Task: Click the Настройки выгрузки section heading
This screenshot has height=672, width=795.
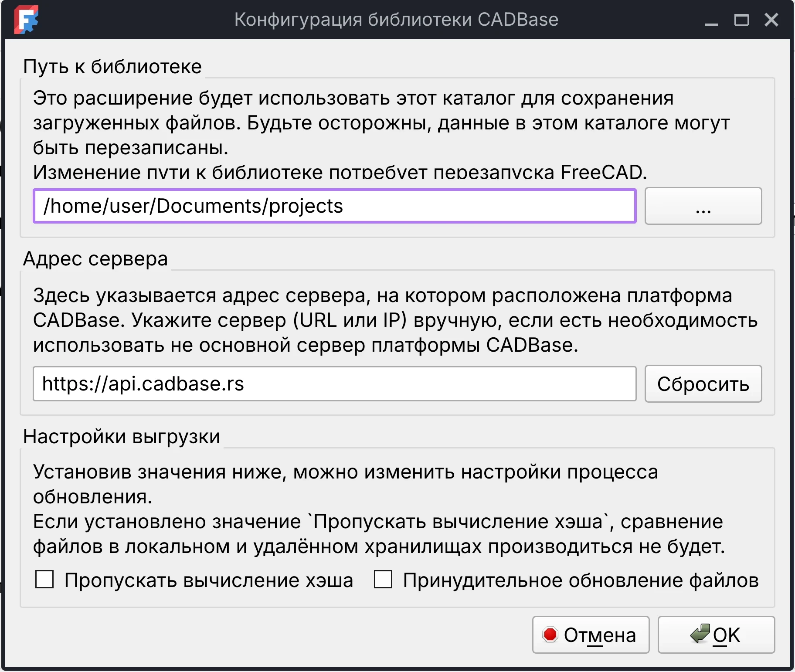Action: [122, 436]
